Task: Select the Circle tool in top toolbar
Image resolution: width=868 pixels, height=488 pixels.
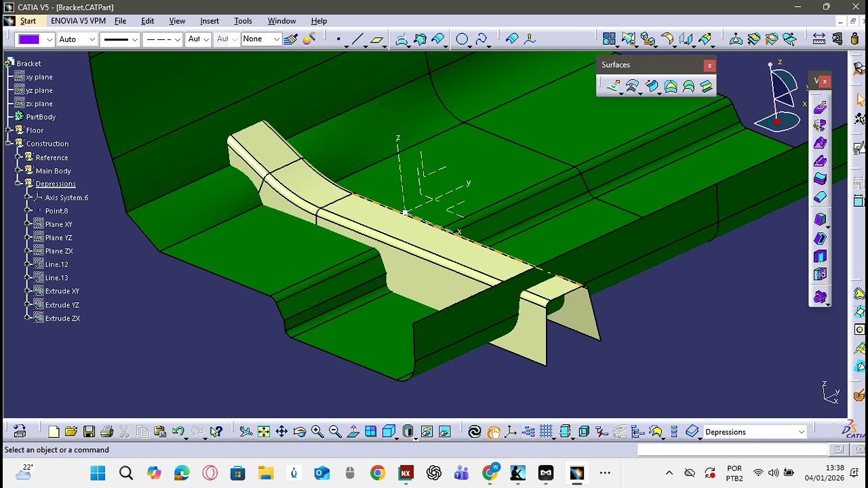Action: coord(462,39)
